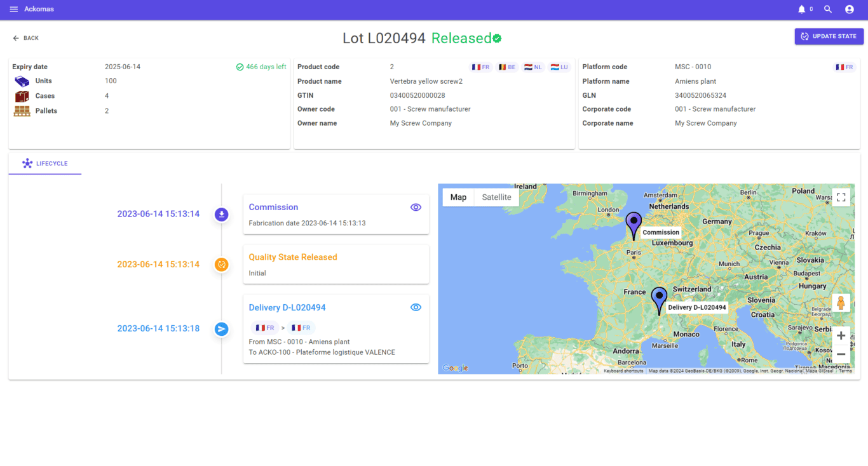Click the platform FR country chip
868x466 pixels.
pos(844,67)
